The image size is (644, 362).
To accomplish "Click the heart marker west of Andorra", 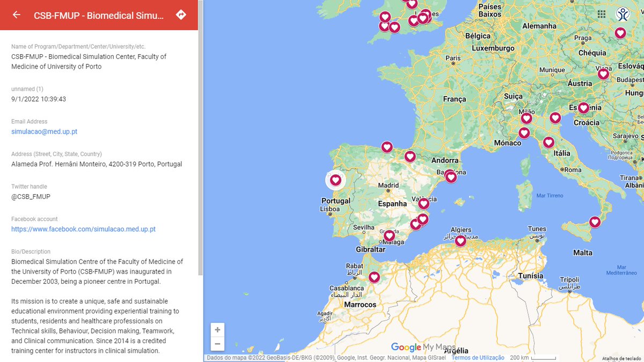I will click(x=410, y=157).
